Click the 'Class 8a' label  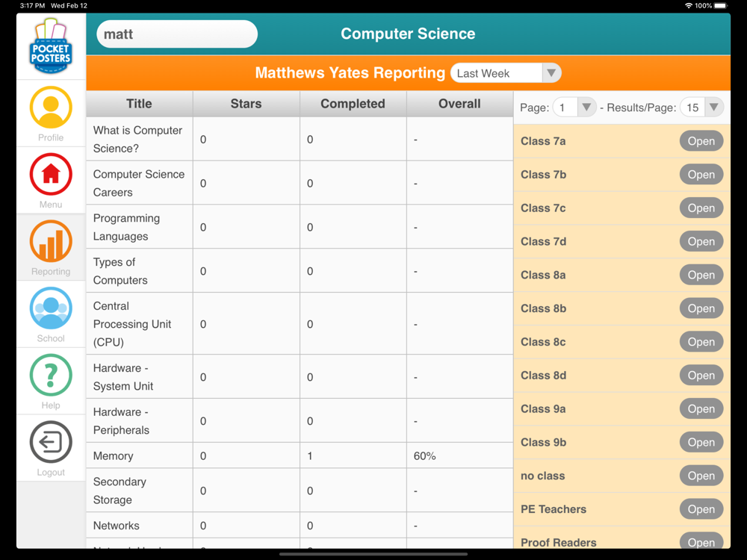[543, 276]
